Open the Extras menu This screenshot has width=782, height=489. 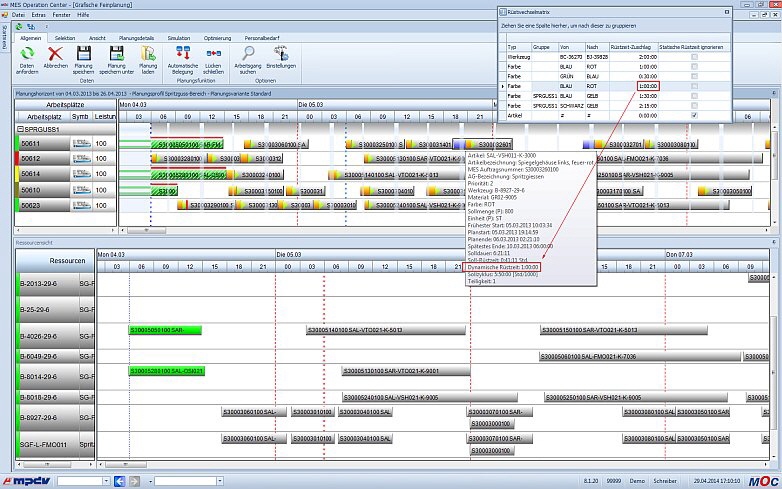38,15
